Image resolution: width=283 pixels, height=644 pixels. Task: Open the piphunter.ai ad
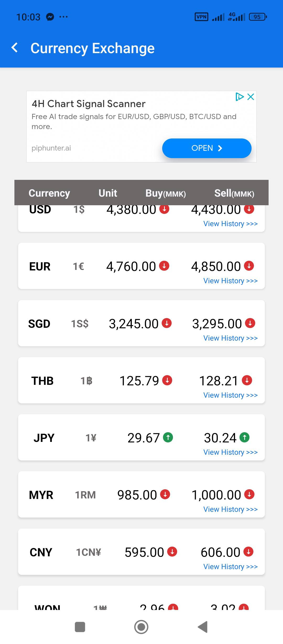click(206, 148)
